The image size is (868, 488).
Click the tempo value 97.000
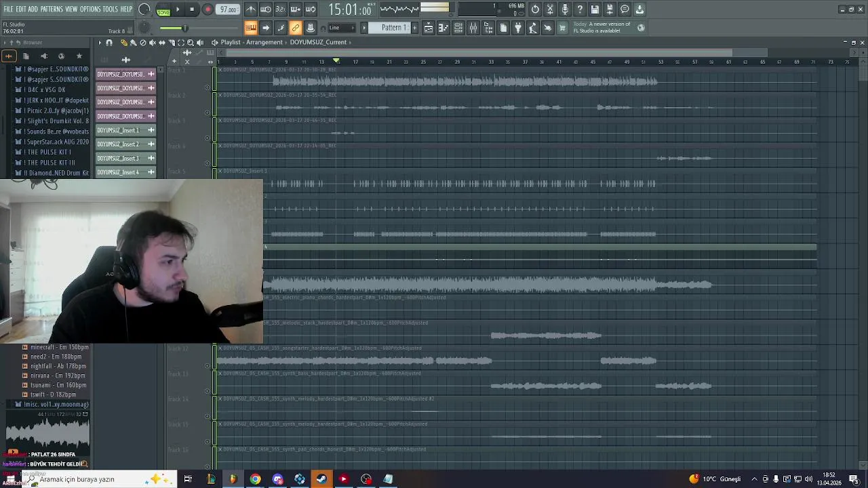coord(229,9)
